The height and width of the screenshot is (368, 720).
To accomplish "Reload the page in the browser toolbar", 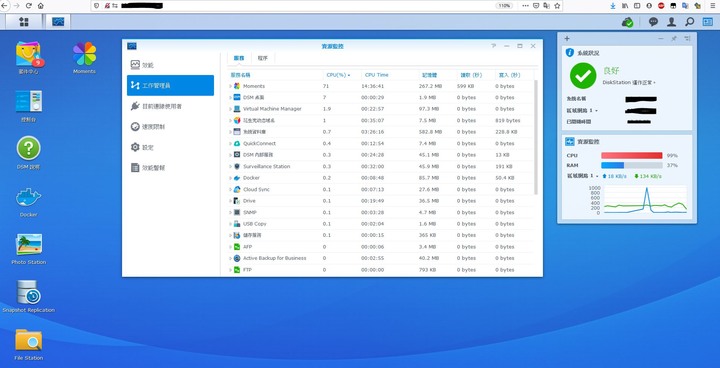I will (x=28, y=6).
